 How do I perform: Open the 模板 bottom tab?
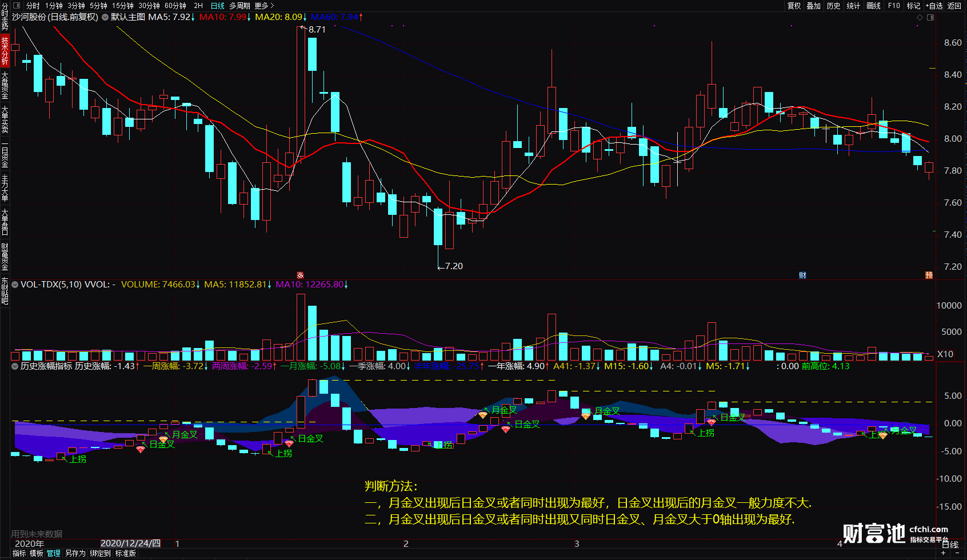[x=37, y=553]
